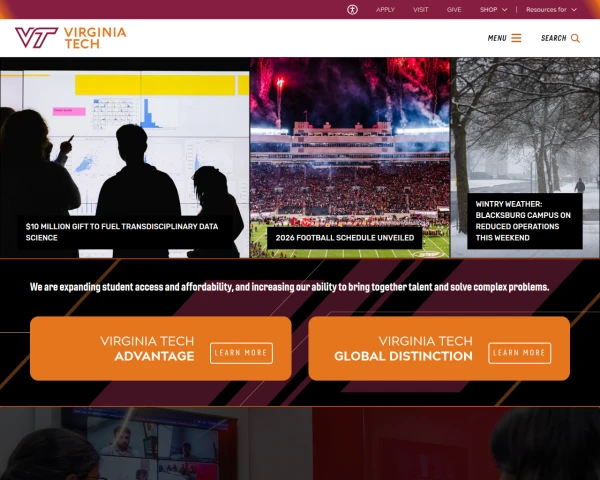Expand the Shop dropdown arrow

coord(504,10)
